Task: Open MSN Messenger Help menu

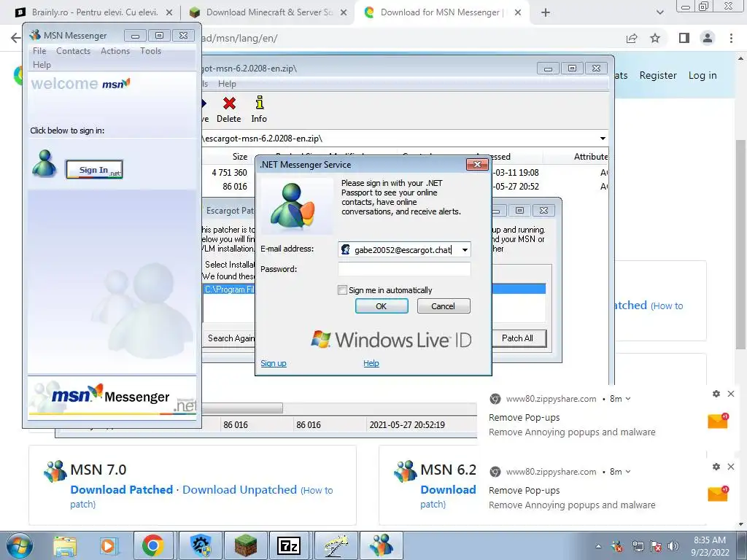Action: pos(42,65)
